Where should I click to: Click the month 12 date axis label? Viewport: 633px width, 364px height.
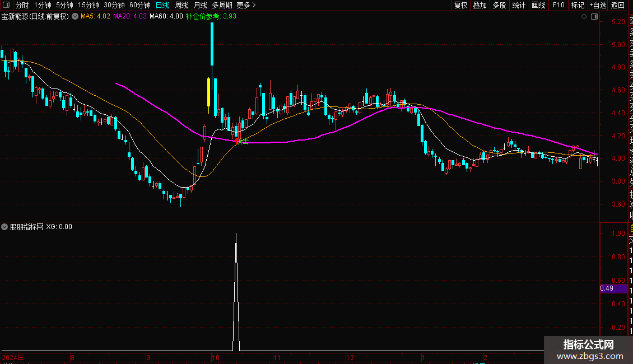(350, 357)
